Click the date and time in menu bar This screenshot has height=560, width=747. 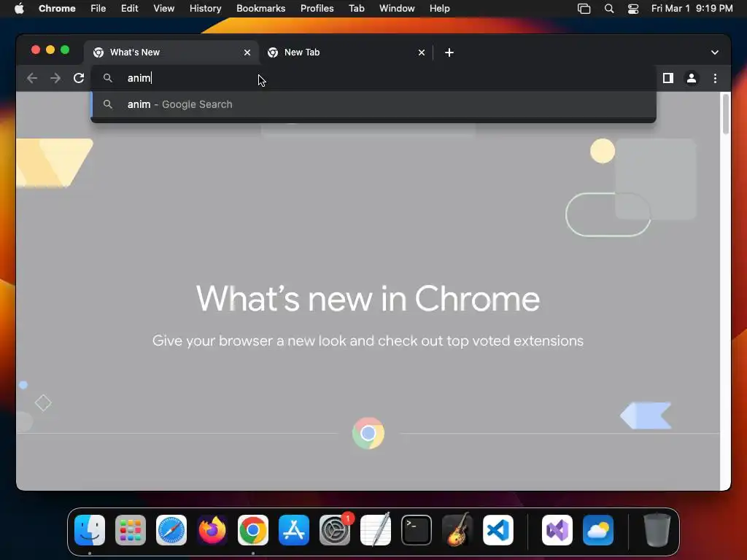(x=692, y=9)
